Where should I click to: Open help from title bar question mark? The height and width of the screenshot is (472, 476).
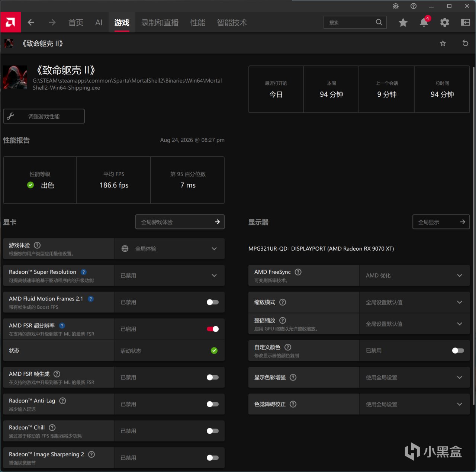coord(414,6)
